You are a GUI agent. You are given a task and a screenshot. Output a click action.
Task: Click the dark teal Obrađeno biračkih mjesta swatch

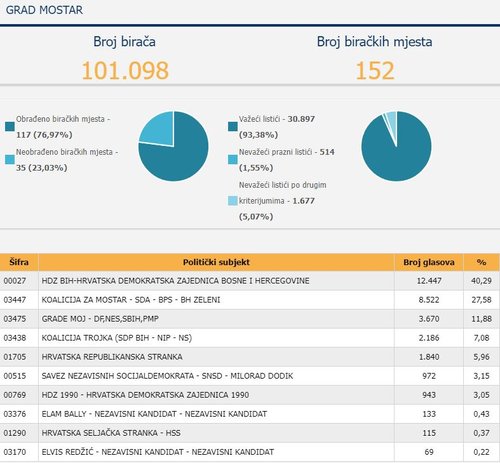click(10, 127)
